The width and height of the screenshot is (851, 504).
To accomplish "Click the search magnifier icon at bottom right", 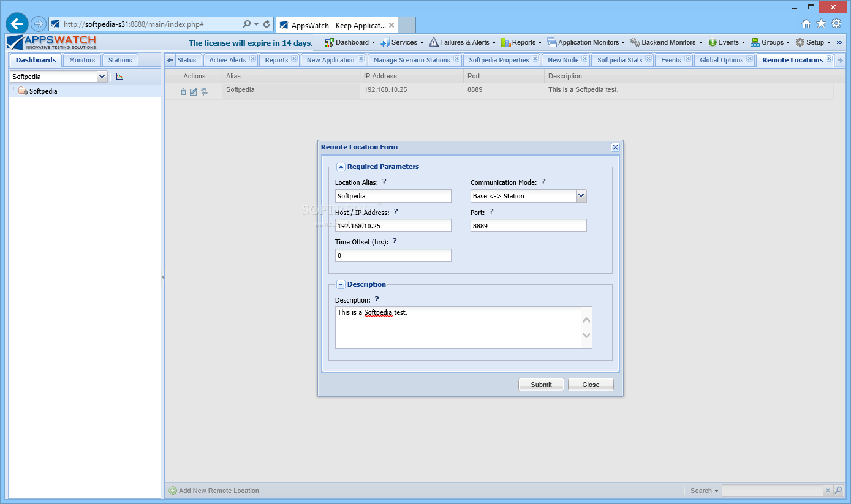I will click(839, 491).
